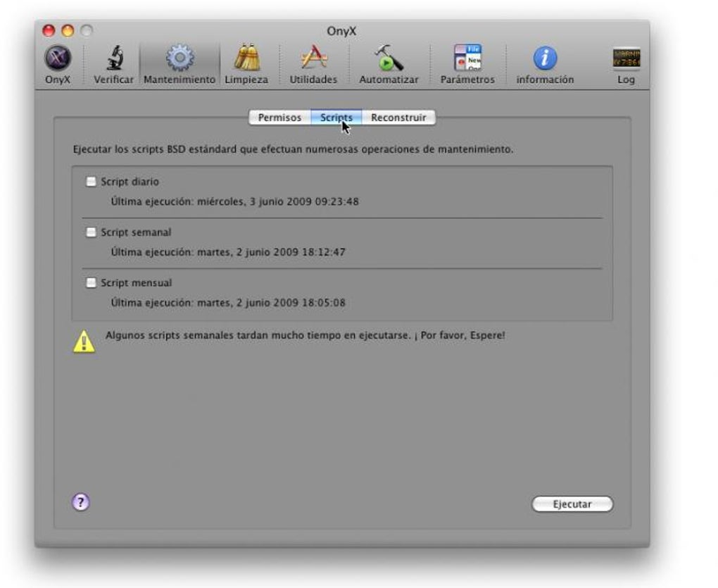Click the purple help question mark button
This screenshot has width=718, height=588.
(x=80, y=502)
